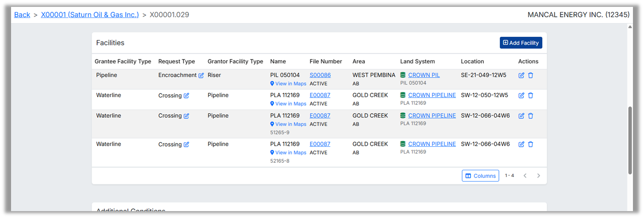The image size is (644, 218).
Task: Edit the PIL 050104 facility row
Action: (x=521, y=75)
